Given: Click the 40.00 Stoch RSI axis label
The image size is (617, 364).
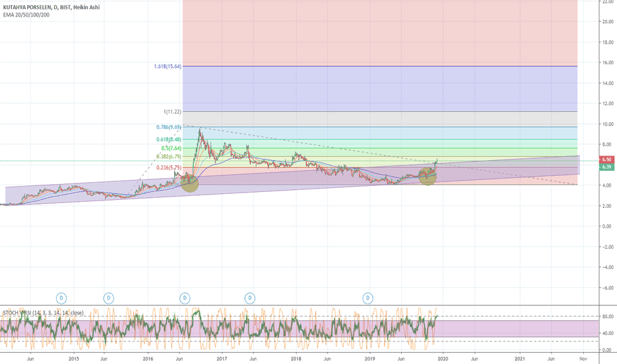Looking at the screenshot, I should click(x=608, y=333).
